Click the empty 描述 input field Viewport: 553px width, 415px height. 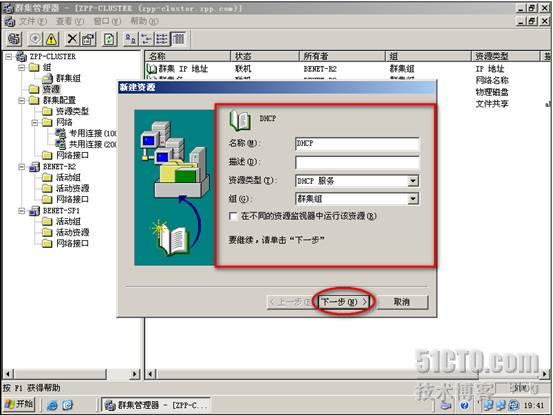[357, 162]
